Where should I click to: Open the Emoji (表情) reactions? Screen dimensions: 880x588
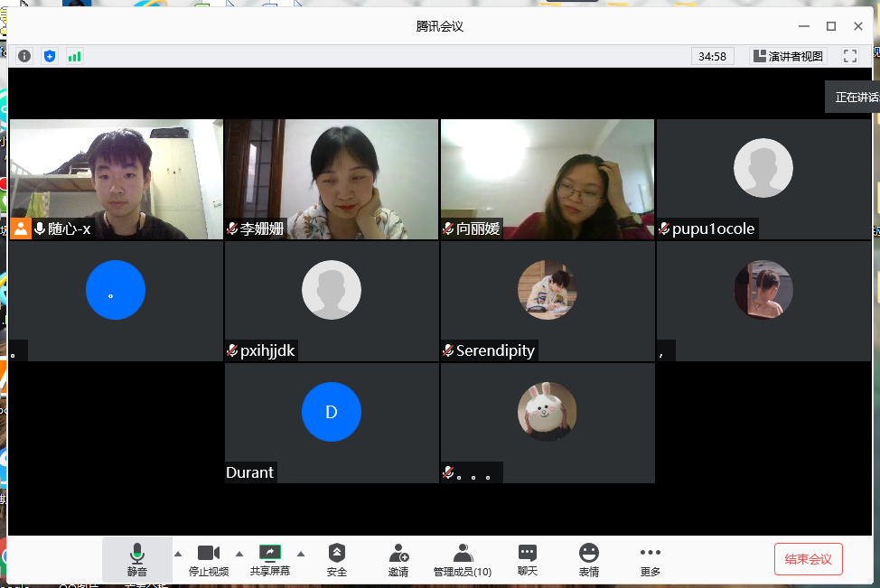[589, 560]
